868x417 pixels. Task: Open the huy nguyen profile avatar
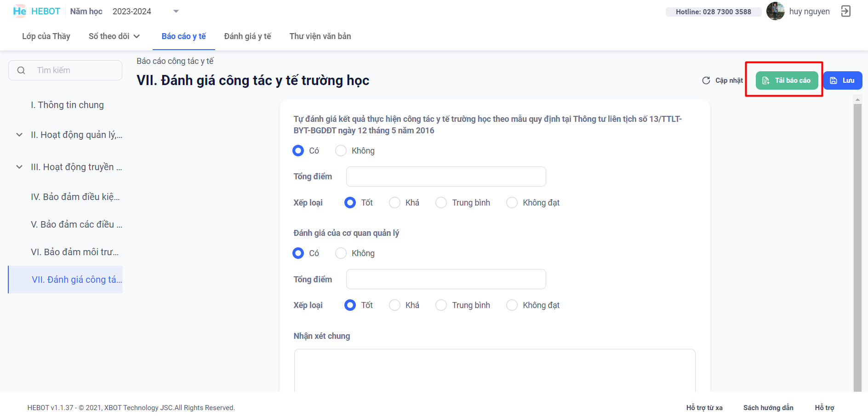tap(775, 11)
